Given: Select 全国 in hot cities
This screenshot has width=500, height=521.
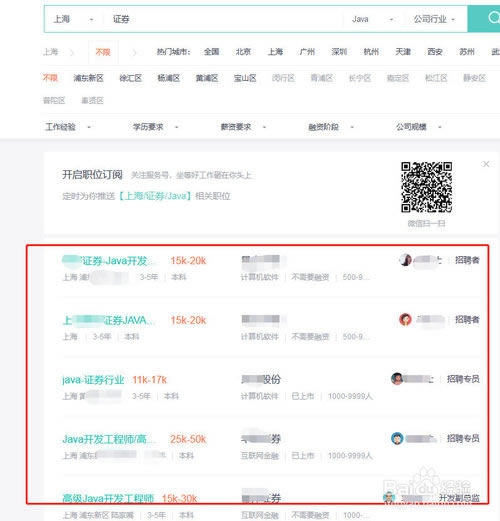Looking at the screenshot, I should (212, 52).
